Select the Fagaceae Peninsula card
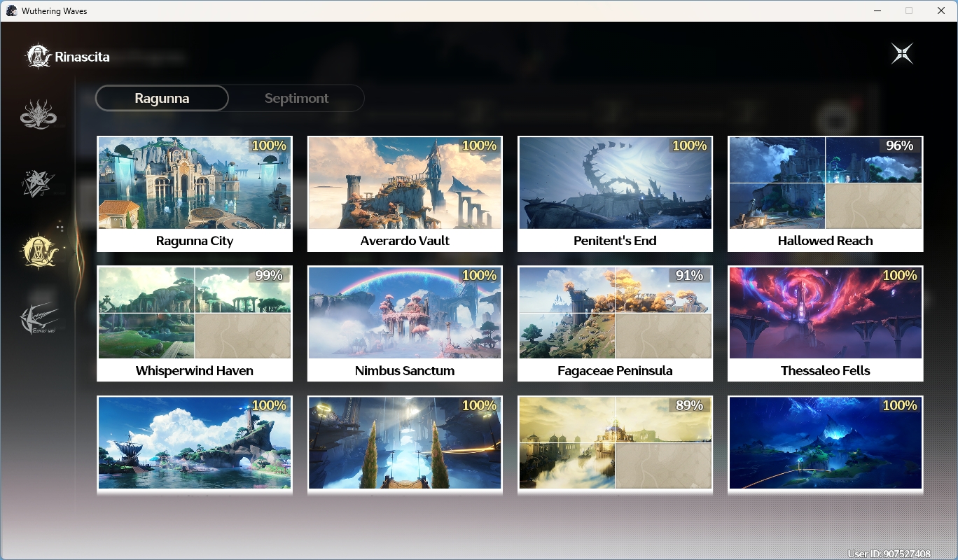 [x=615, y=323]
